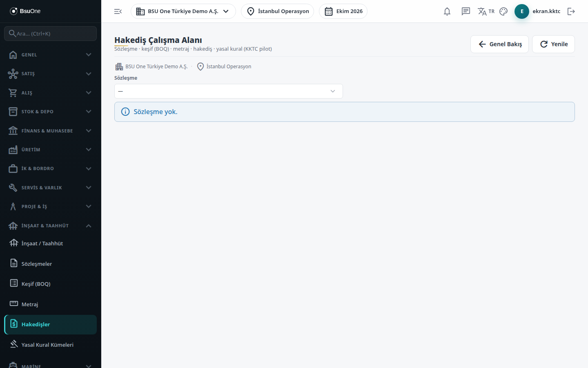Expand the SATIŞ section
Viewport: 588px width, 368px height.
pyautogui.click(x=51, y=74)
